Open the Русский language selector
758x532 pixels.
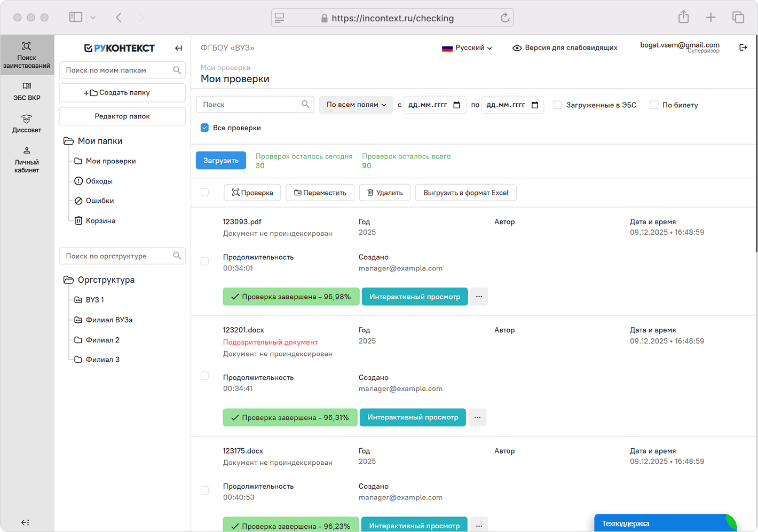pos(467,48)
